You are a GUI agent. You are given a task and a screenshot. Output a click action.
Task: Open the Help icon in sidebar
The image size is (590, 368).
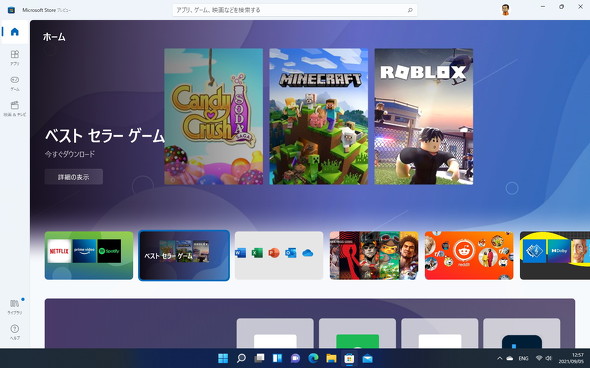15,332
